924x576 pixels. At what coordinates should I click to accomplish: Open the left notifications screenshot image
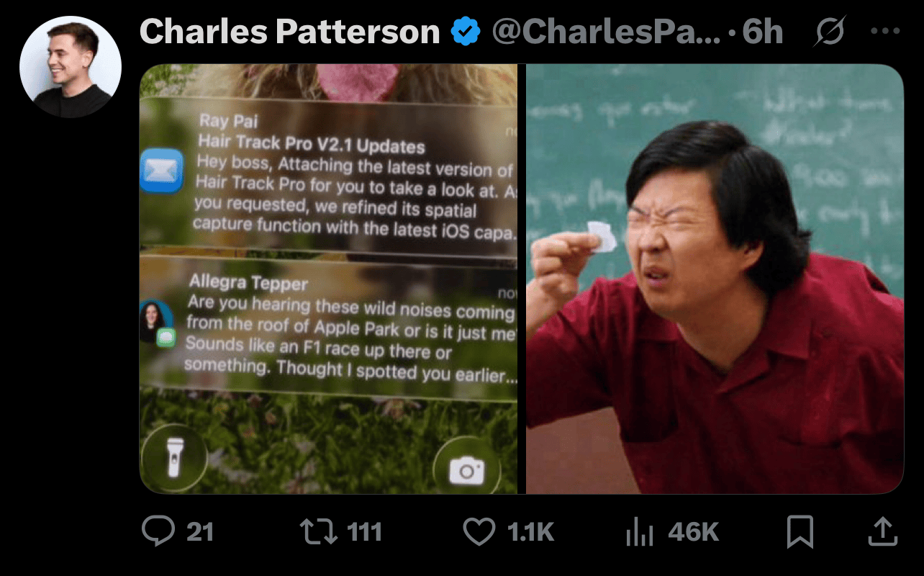[328, 279]
